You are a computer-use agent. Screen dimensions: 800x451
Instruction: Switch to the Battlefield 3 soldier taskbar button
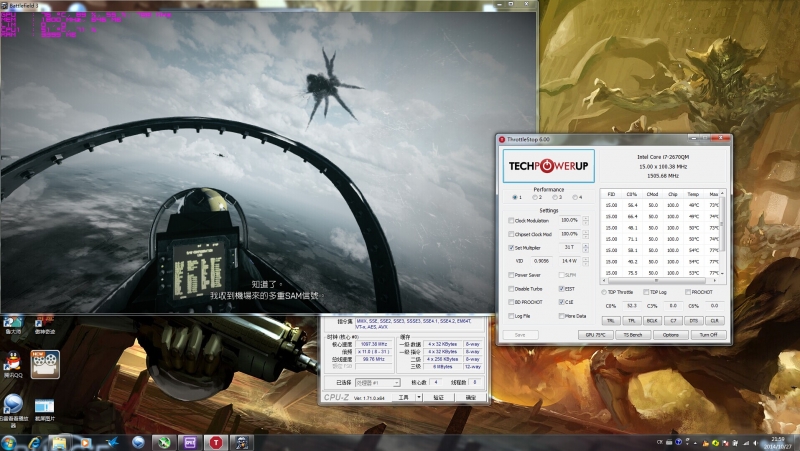pyautogui.click(x=242, y=443)
